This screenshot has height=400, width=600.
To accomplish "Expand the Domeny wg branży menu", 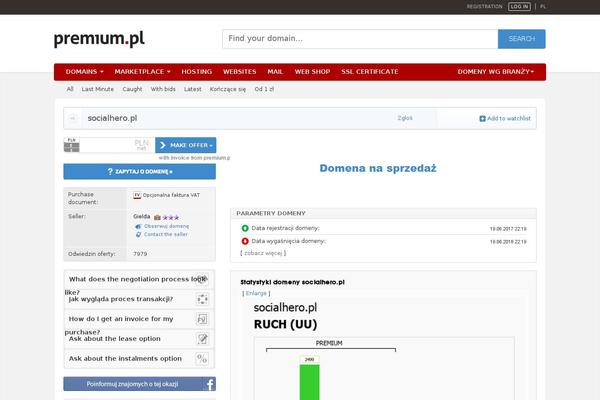I will pos(496,72).
